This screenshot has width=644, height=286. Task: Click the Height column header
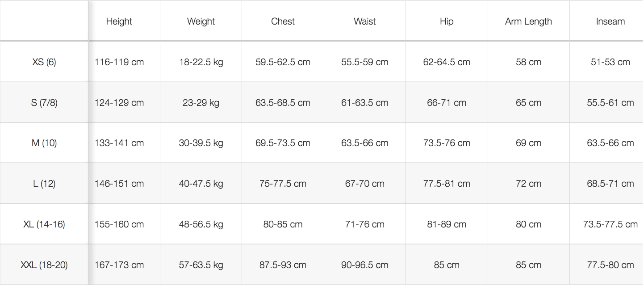point(119,21)
